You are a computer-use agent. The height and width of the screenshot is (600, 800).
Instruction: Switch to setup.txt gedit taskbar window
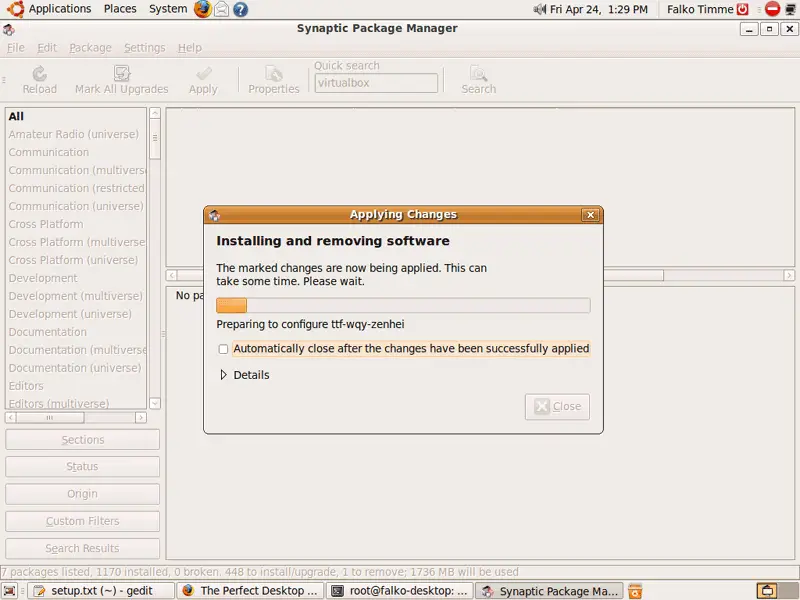click(101, 591)
